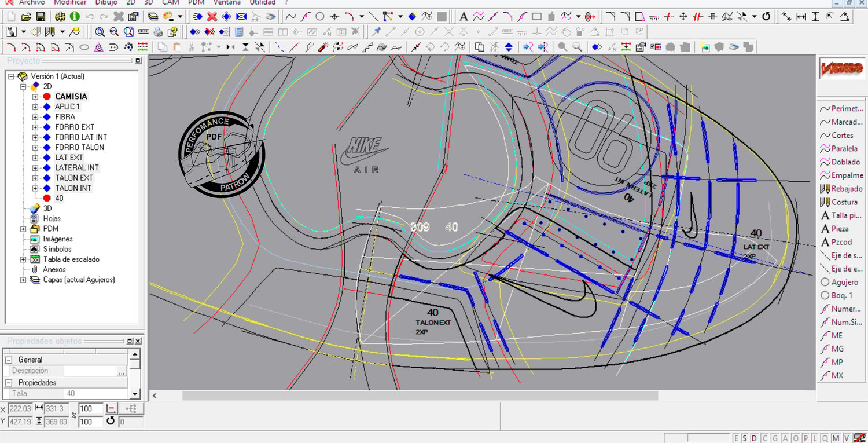Toggle the V status bar indicator

pos(846,438)
